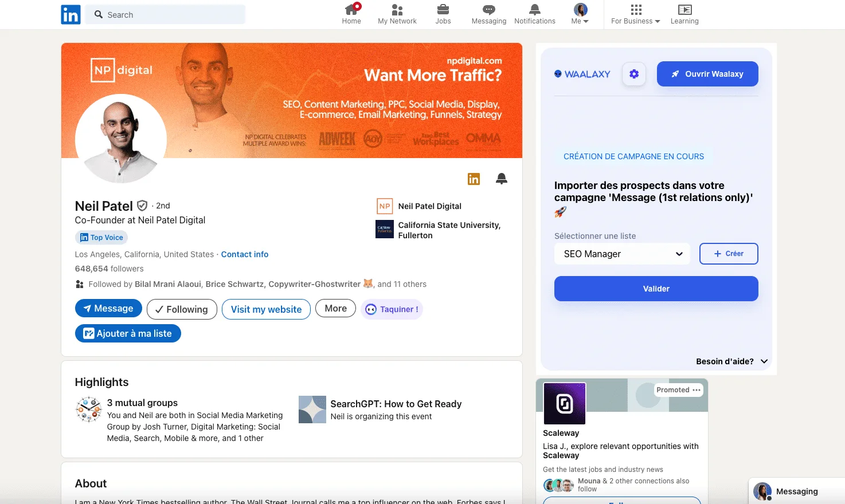
Task: Expand the For Business menu
Action: point(636,14)
